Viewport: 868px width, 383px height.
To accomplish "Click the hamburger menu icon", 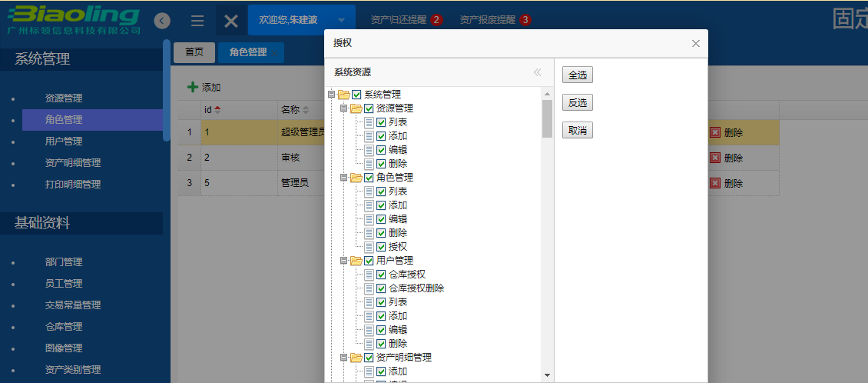I will click(x=197, y=21).
